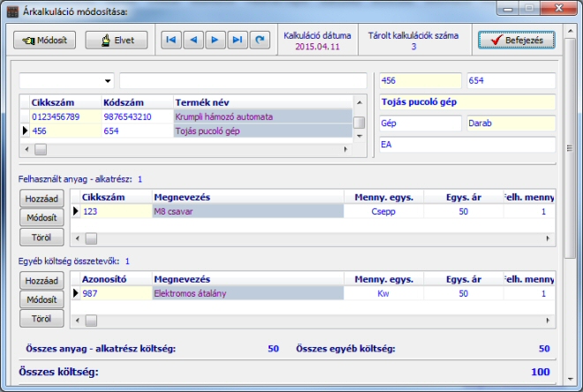The height and width of the screenshot is (392, 583).
Task: Click the window's vertical scrollbar down arrow
Action: 571,379
